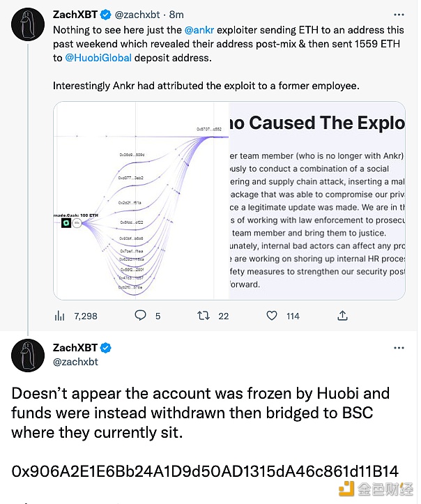
Task: Click the reply icon showing 5 replies
Action: 141,316
